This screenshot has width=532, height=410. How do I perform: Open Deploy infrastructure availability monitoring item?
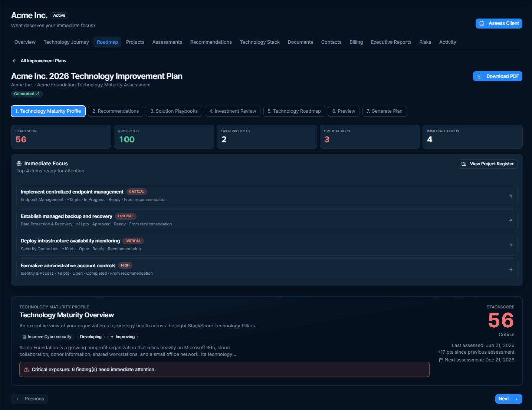[267, 245]
